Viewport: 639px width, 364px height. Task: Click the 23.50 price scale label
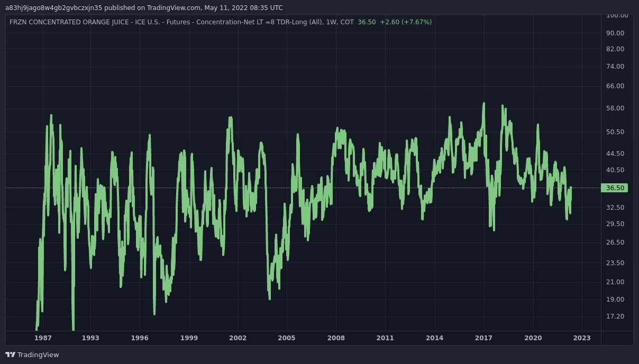[x=615, y=263]
